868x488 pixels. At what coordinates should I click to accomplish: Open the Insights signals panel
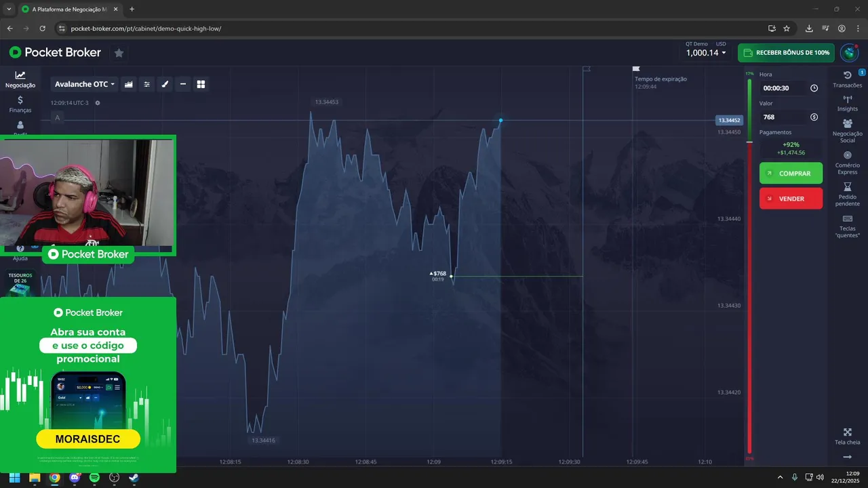(847, 103)
